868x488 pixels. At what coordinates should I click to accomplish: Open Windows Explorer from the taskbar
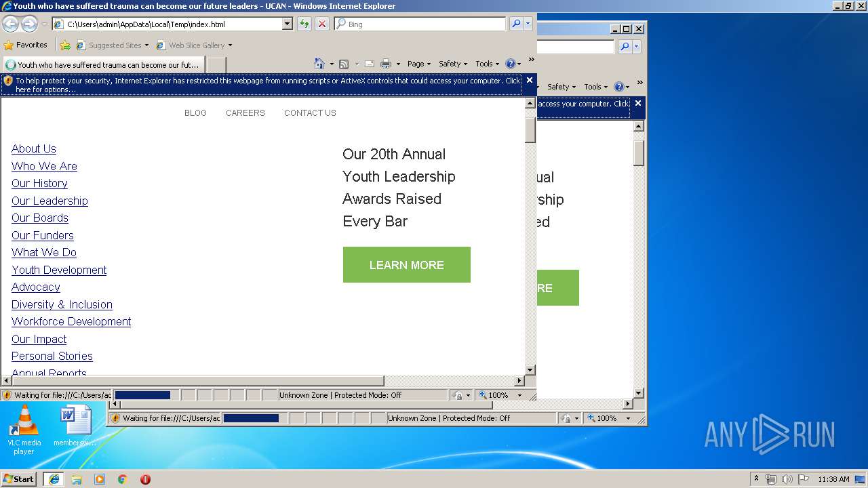77,479
